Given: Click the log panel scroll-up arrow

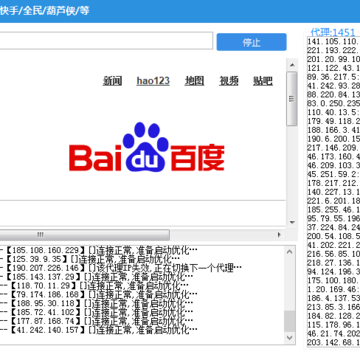Looking at the screenshot, I should [x=290, y=252].
